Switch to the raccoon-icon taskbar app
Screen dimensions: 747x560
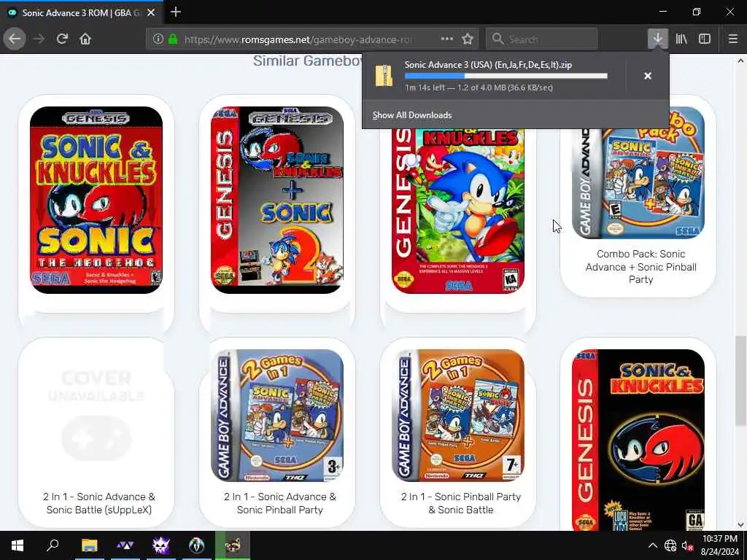pyautogui.click(x=233, y=545)
